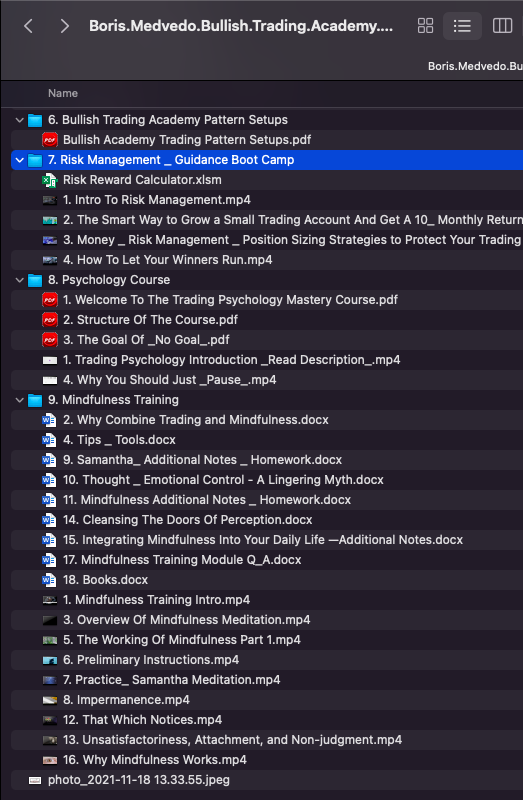This screenshot has height=800, width=523.
Task: Select file name photo_2021-11-18 13.33.55.jpeg
Action: pos(139,780)
